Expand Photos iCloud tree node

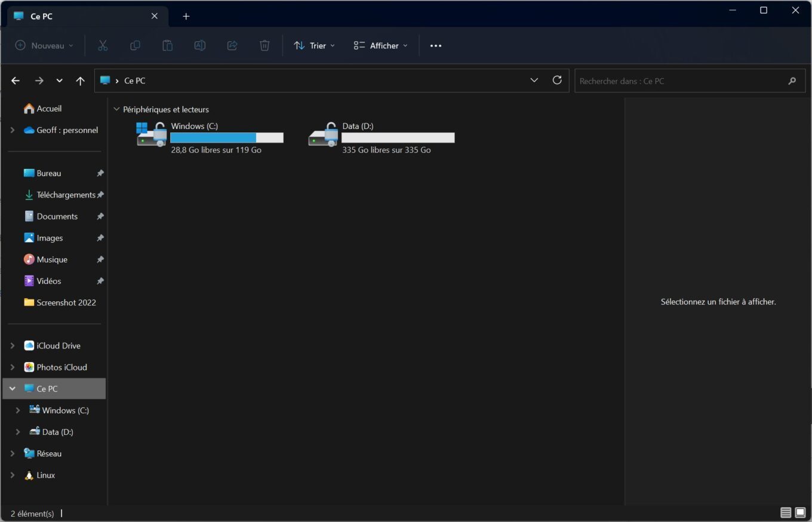[13, 367]
